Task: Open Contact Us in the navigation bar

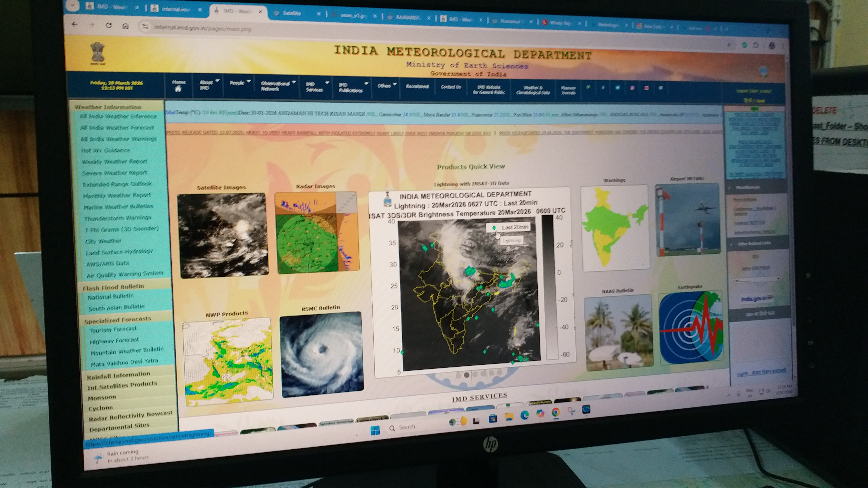Action: (x=451, y=87)
